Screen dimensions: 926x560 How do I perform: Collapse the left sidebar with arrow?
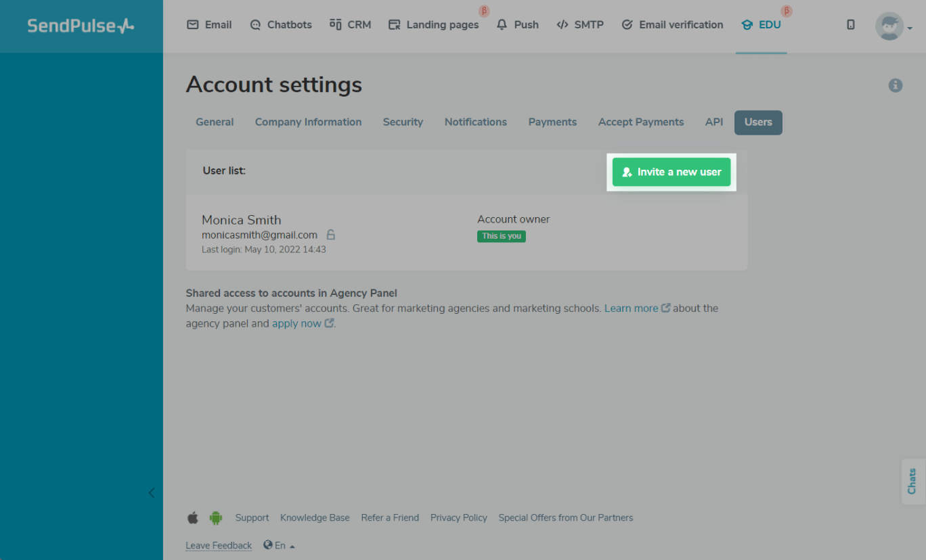point(152,492)
